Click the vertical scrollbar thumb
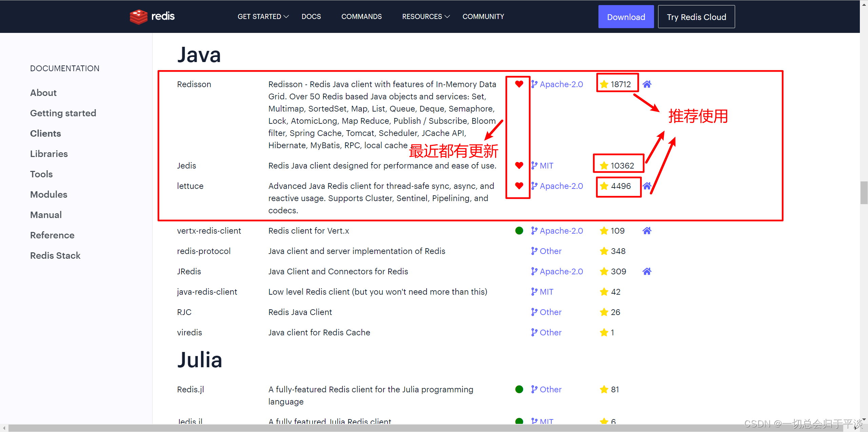This screenshot has width=868, height=432. (864, 193)
